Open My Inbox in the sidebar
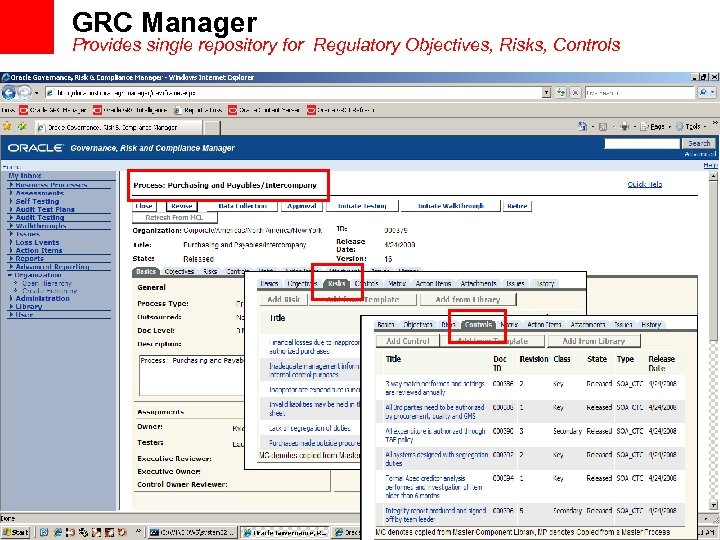Screen dimensions: 720x540 pyautogui.click(x=25, y=176)
